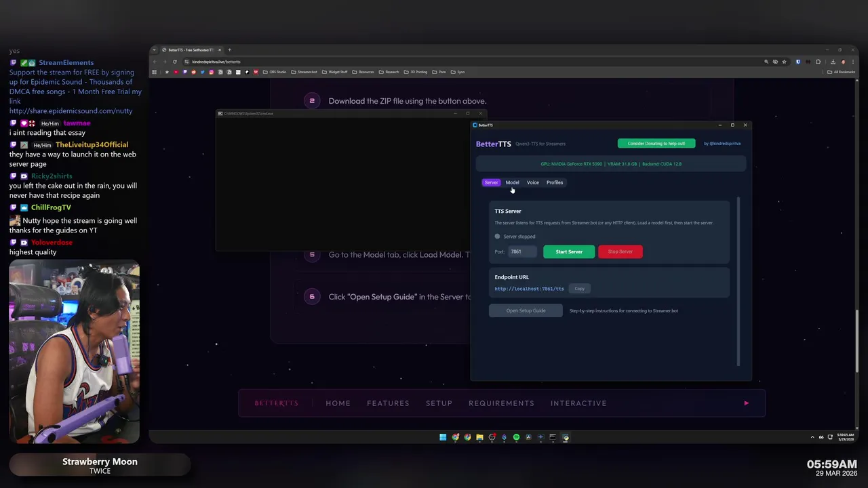Show hidden system tray icons chevron
The height and width of the screenshot is (488, 868).
pos(812,437)
